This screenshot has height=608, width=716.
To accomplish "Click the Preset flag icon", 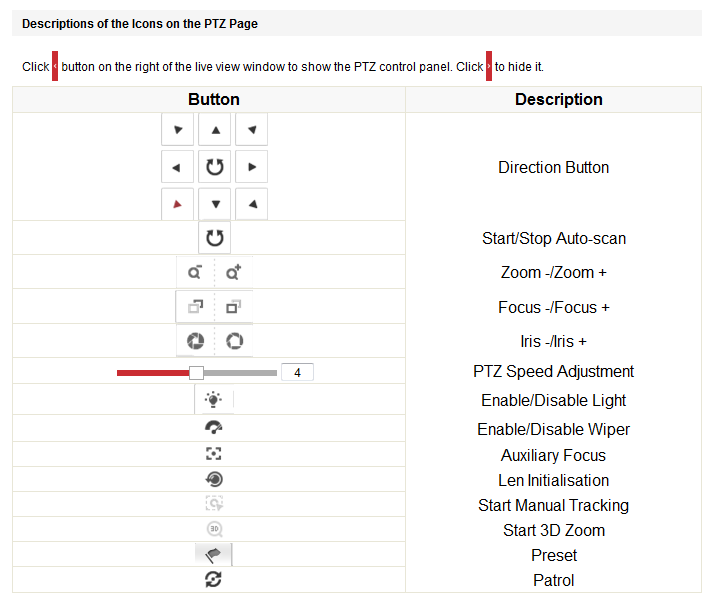I will tap(213, 555).
